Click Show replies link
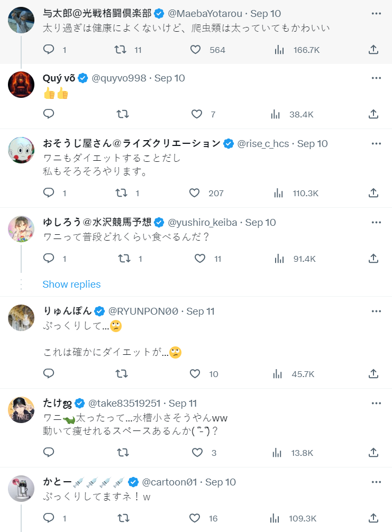 (71, 285)
